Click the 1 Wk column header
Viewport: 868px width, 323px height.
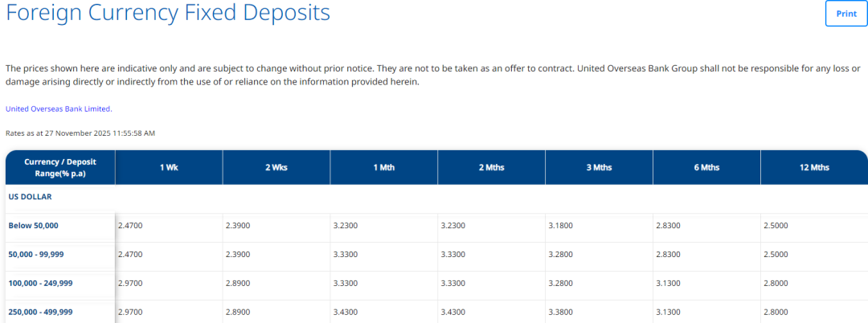tap(168, 167)
